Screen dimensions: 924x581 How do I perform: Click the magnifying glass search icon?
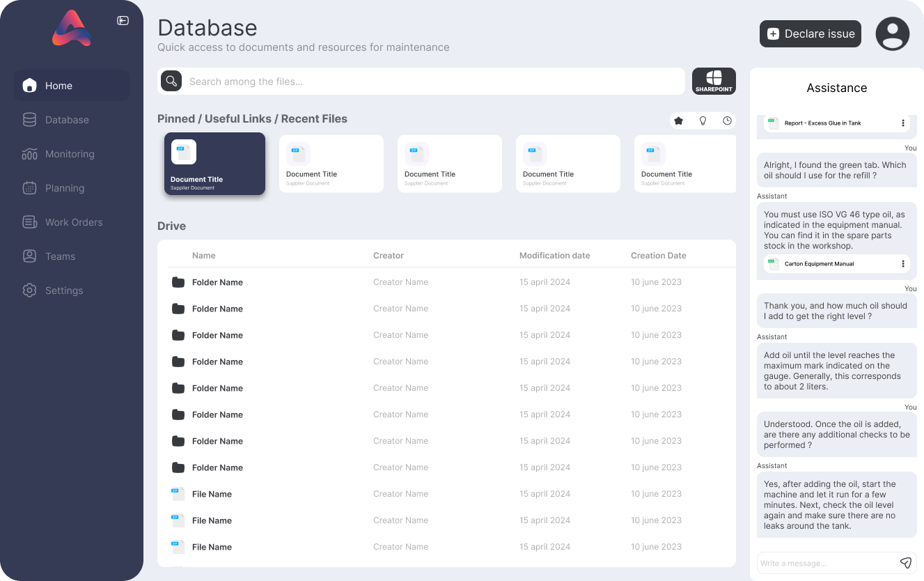tap(171, 82)
